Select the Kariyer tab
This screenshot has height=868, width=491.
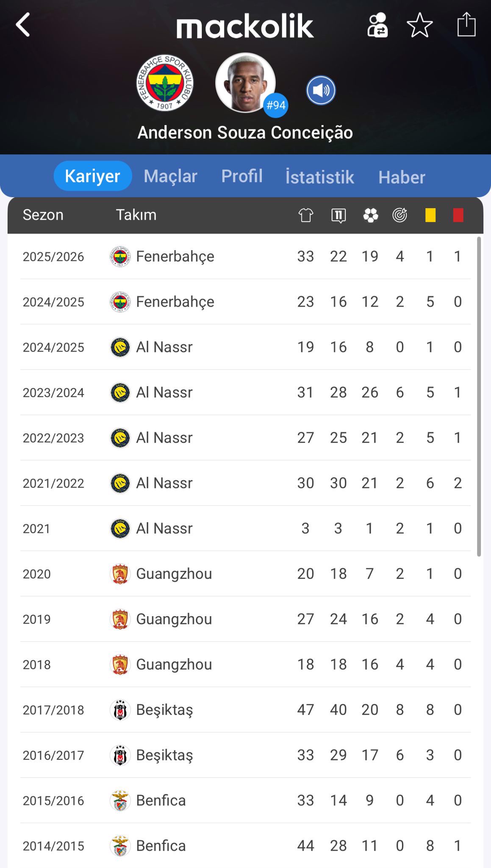(x=92, y=176)
